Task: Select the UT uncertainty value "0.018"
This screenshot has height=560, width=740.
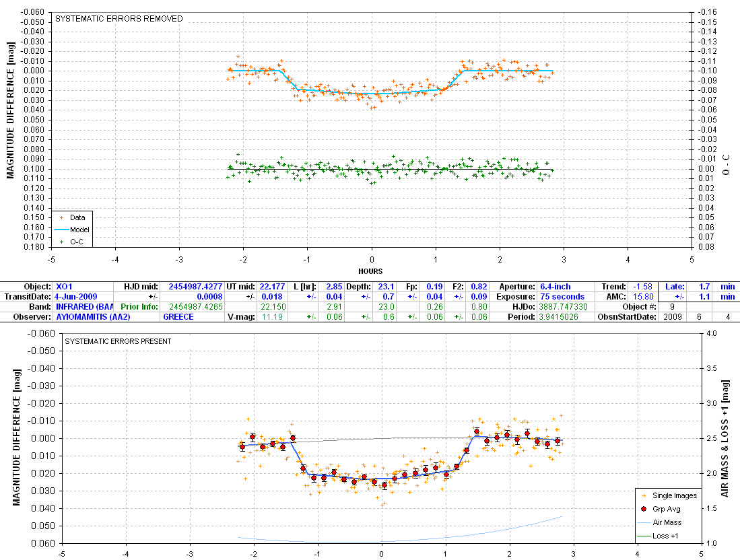Action: (272, 297)
